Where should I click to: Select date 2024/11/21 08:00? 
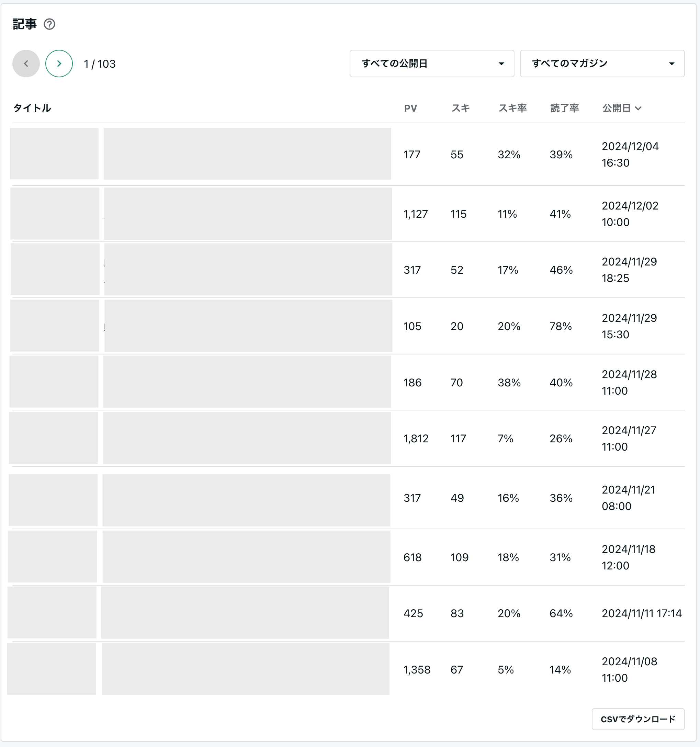tap(628, 498)
